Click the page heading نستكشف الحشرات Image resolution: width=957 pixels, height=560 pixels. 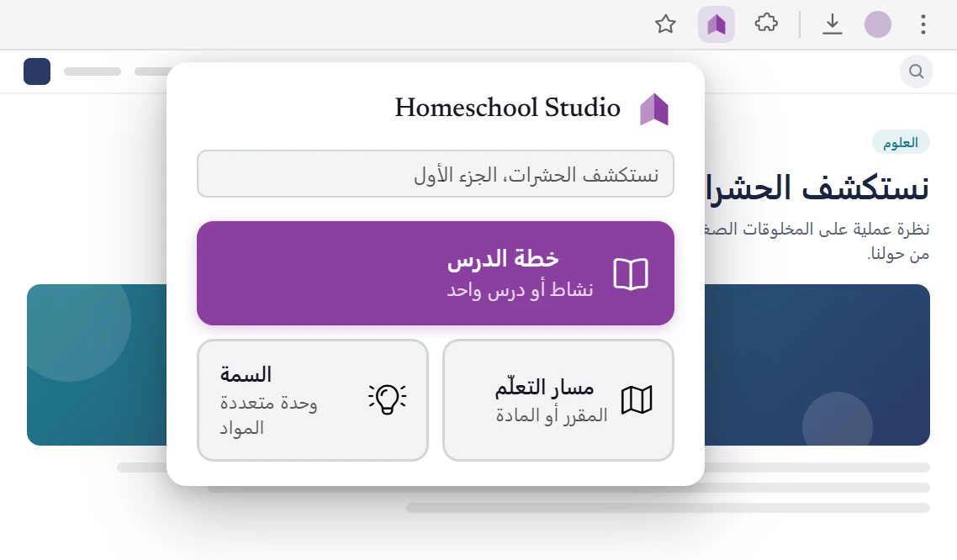pyautogui.click(x=817, y=188)
